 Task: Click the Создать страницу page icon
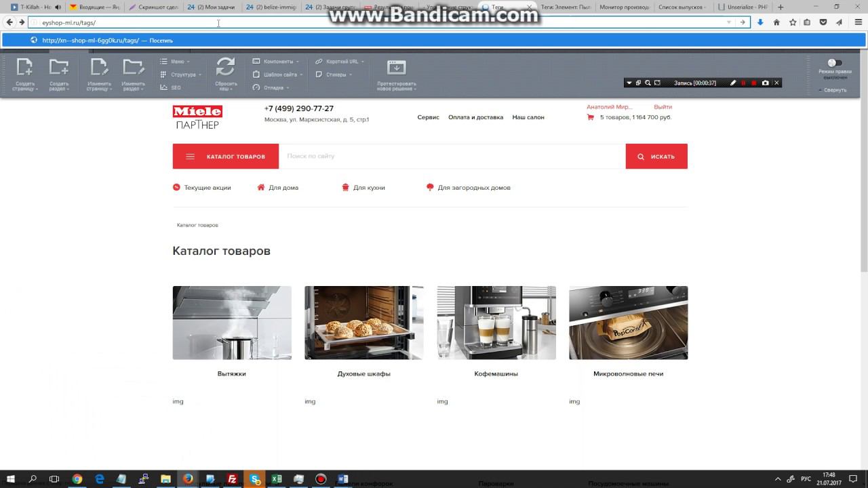coord(24,67)
